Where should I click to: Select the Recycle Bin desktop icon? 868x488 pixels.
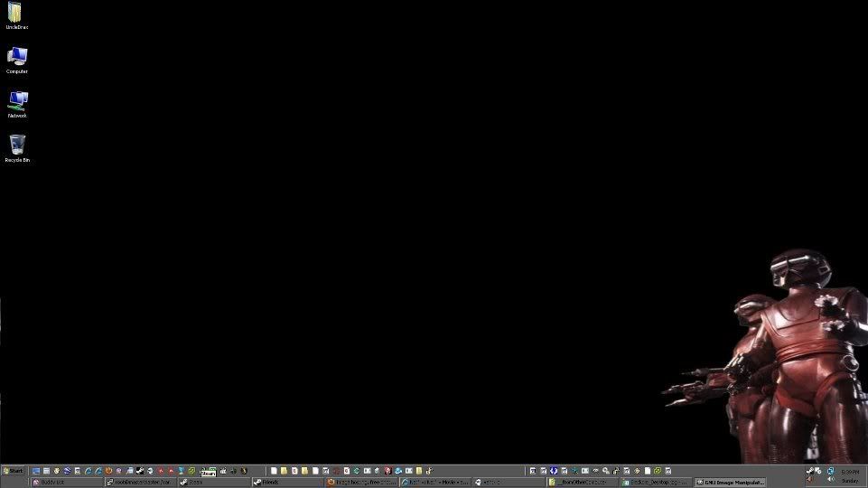tap(16, 148)
